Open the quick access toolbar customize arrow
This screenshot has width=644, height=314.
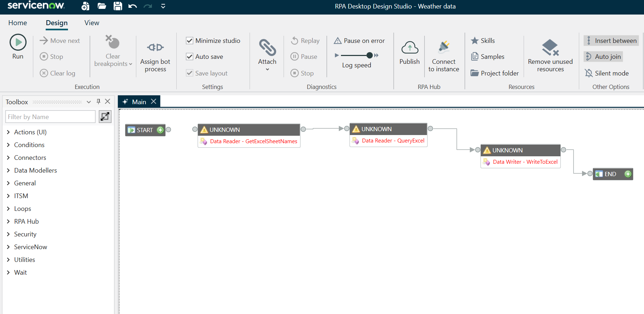[x=163, y=6]
